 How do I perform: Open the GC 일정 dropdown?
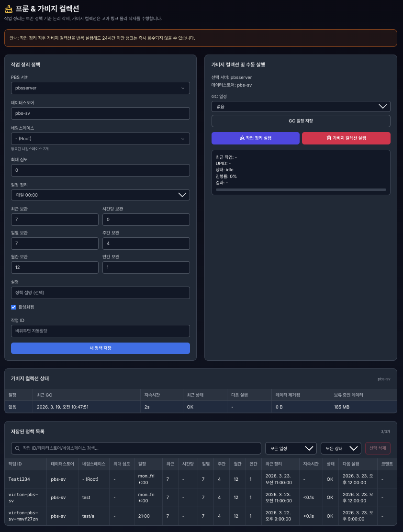pyautogui.click(x=301, y=106)
